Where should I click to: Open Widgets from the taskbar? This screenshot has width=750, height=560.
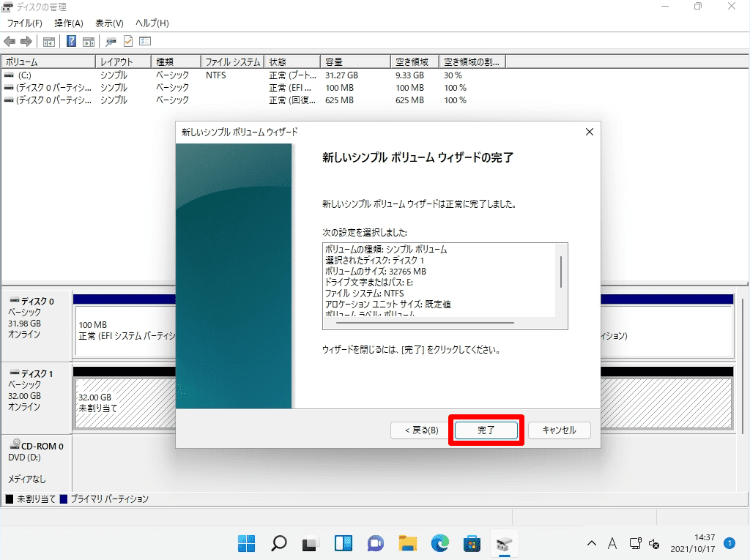[x=344, y=543]
